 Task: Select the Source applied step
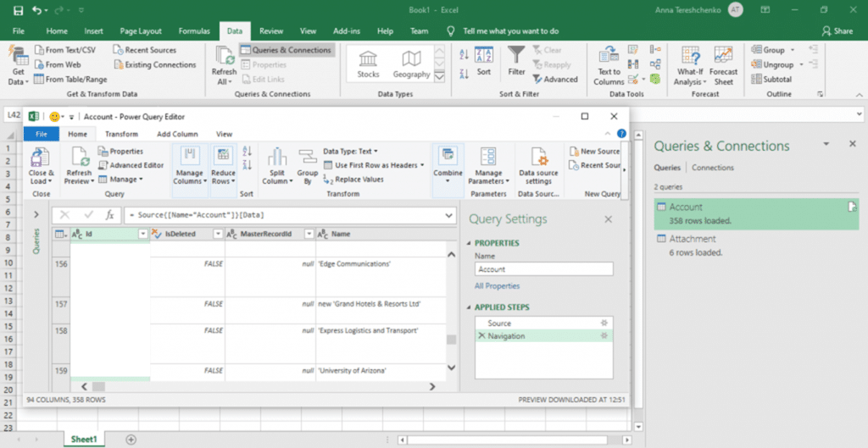(x=543, y=323)
